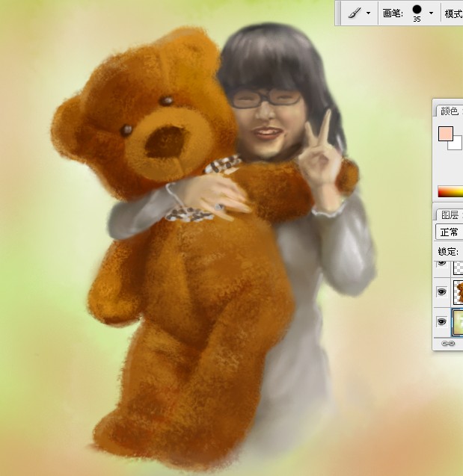Click the 模式 label in options bar
Image resolution: width=463 pixels, height=476 pixels.
pyautogui.click(x=453, y=13)
